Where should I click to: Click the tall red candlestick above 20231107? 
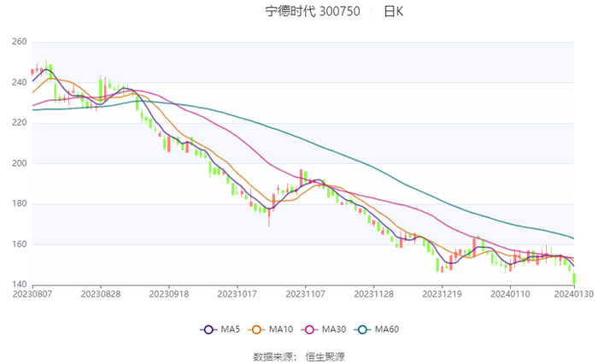pyautogui.click(x=301, y=178)
